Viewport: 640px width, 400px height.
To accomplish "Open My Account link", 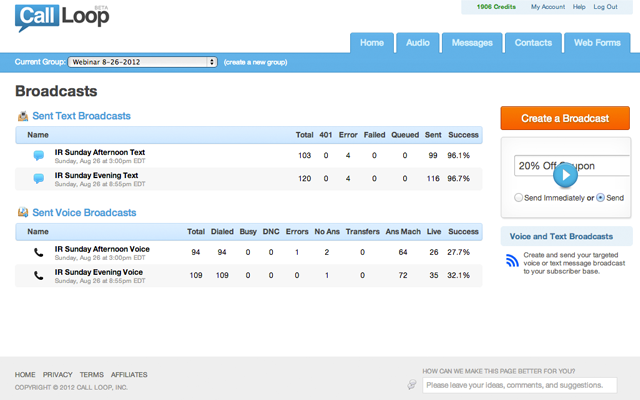I will point(548,7).
